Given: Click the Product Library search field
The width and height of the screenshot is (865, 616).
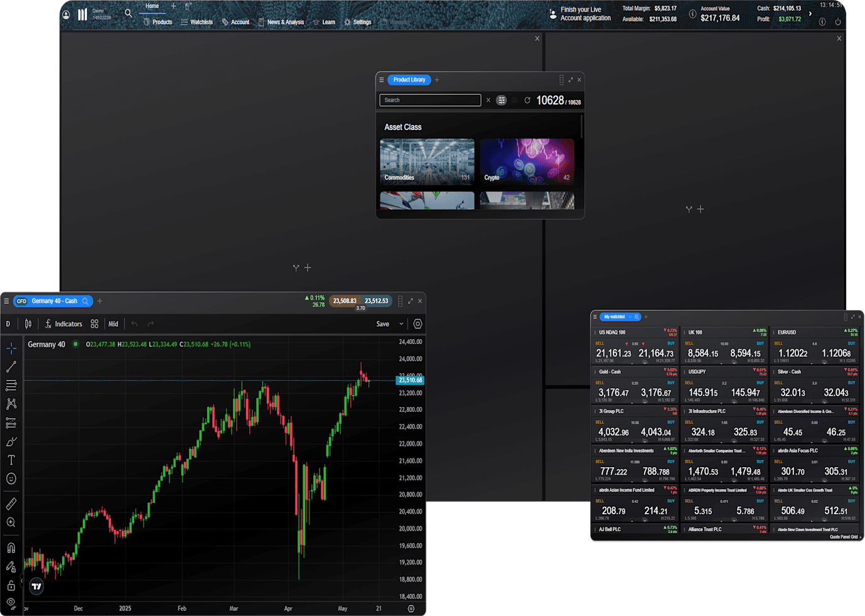Looking at the screenshot, I should [430, 100].
